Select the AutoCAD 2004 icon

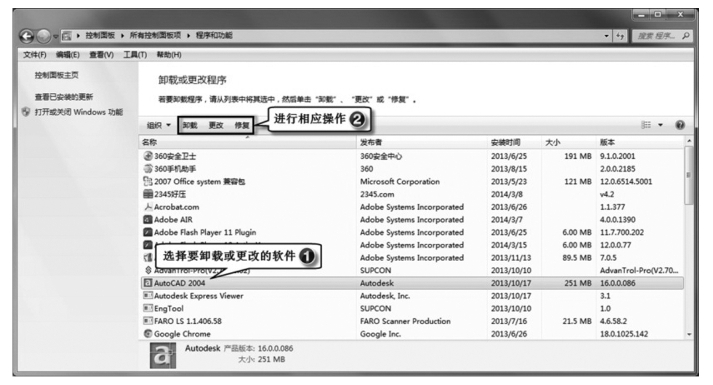point(148,283)
